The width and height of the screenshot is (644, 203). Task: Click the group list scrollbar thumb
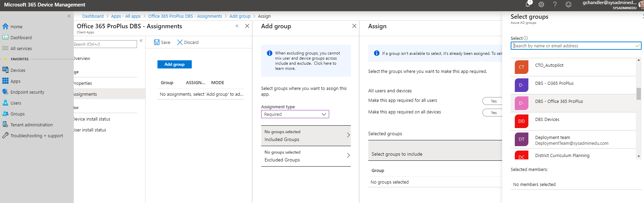639,94
